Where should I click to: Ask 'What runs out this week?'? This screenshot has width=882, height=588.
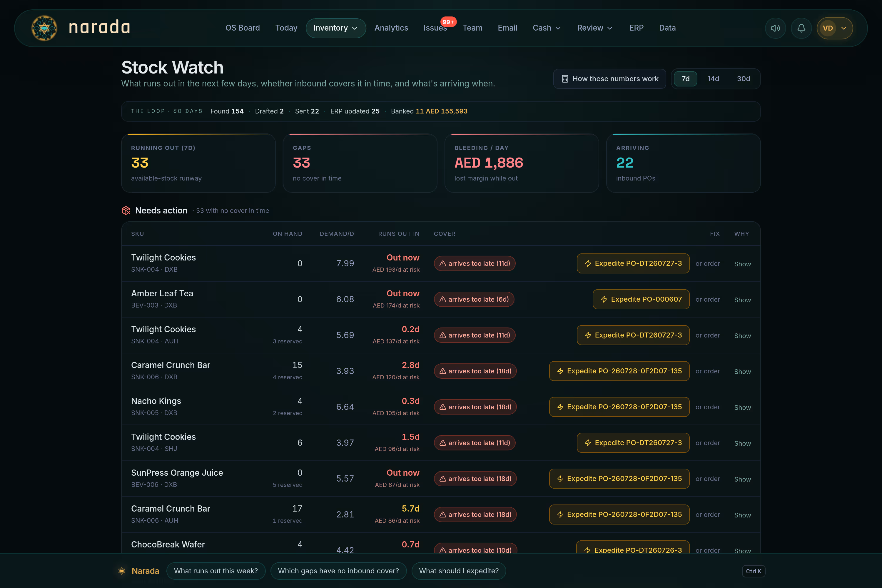tap(216, 571)
